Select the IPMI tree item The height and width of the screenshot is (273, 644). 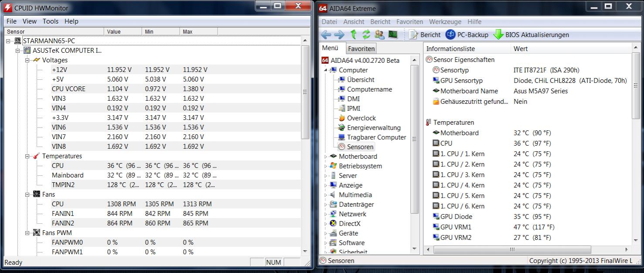[x=353, y=108]
